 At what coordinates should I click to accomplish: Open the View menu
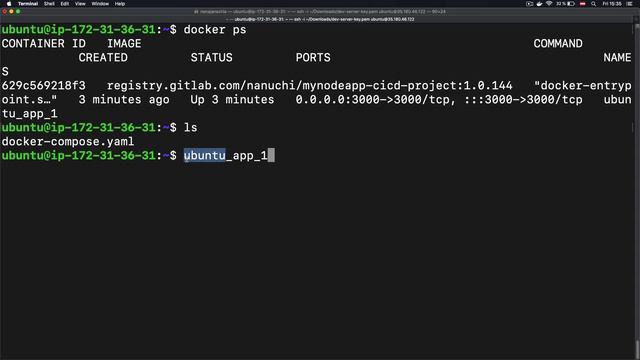click(x=80, y=4)
